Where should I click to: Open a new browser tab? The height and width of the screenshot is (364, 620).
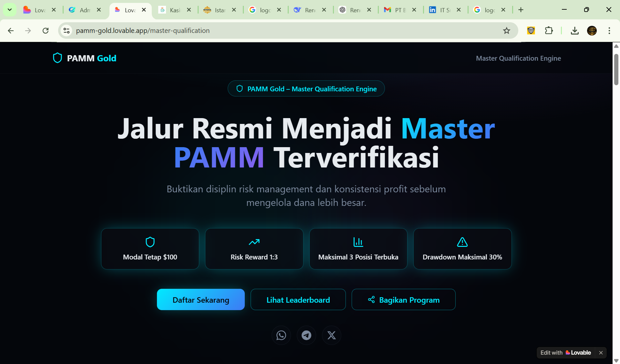[x=521, y=10]
